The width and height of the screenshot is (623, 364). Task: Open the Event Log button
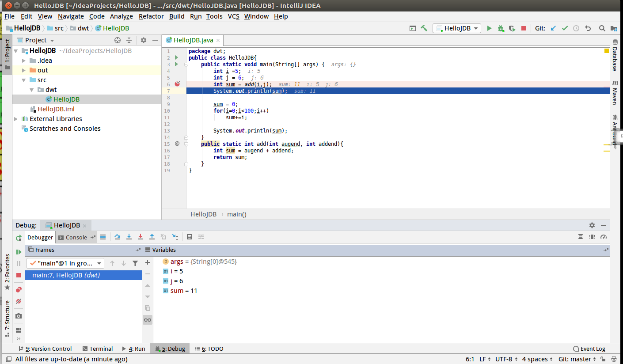click(x=589, y=349)
